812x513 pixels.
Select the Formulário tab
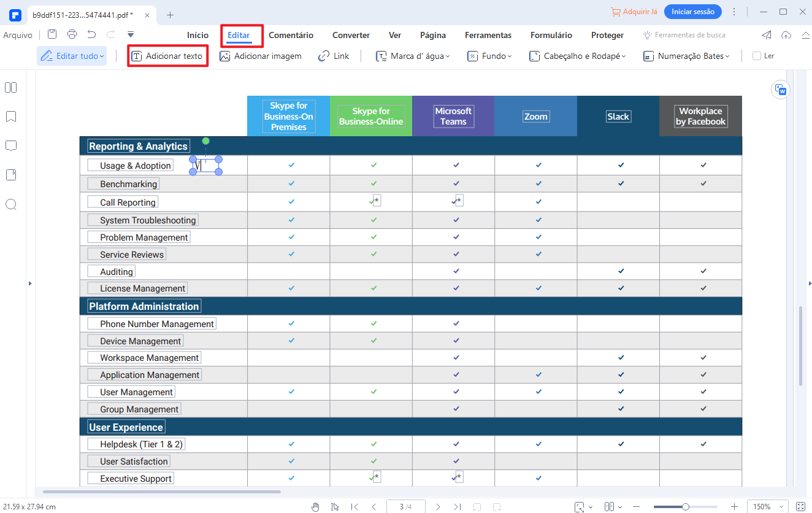[x=551, y=35]
